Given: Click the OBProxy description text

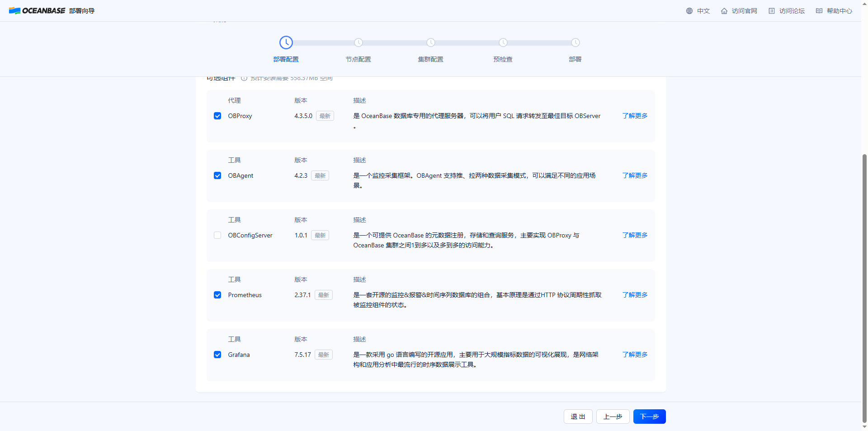Looking at the screenshot, I should (477, 121).
